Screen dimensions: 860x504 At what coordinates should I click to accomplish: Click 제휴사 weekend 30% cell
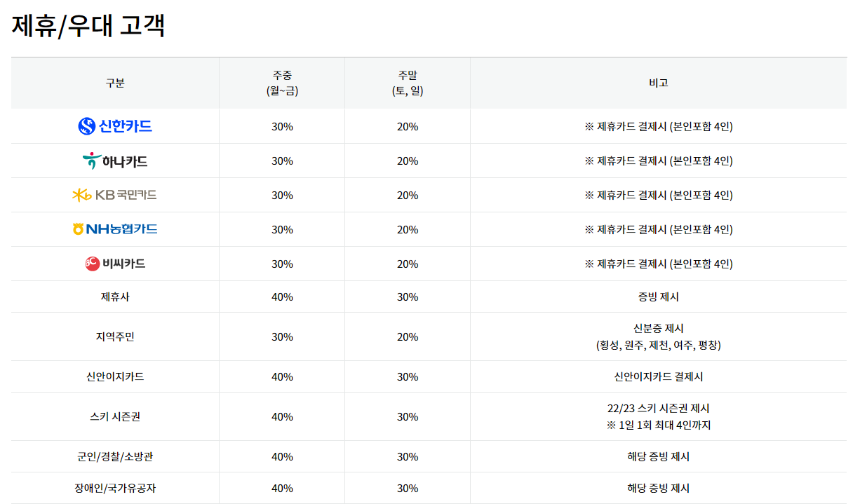tap(408, 297)
